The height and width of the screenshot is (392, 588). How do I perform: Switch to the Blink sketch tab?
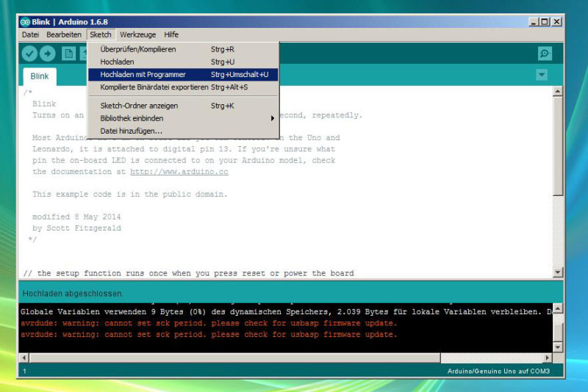(x=40, y=76)
